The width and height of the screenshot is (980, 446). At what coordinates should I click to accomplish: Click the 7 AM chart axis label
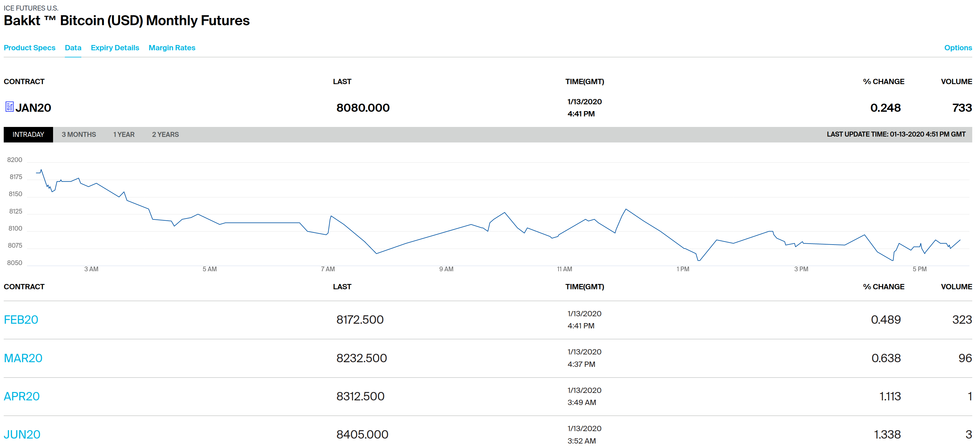point(328,269)
